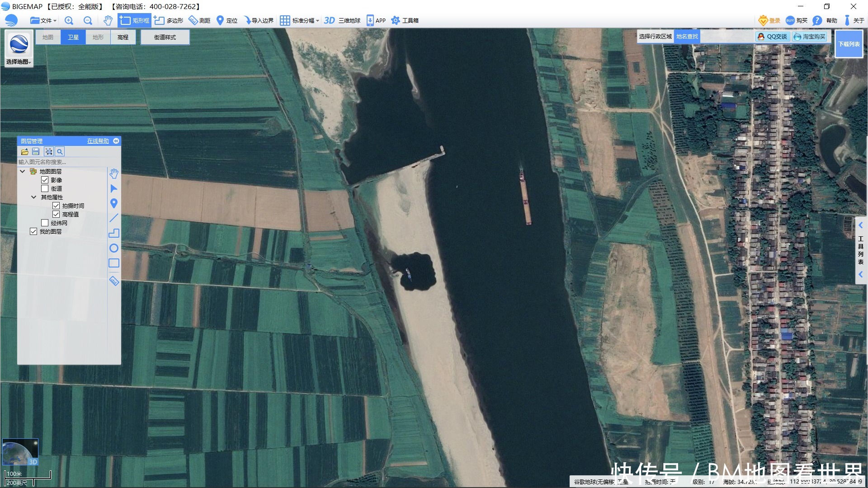Collapse the 地图图层 tree node
The height and width of the screenshot is (488, 868).
pos(22,171)
